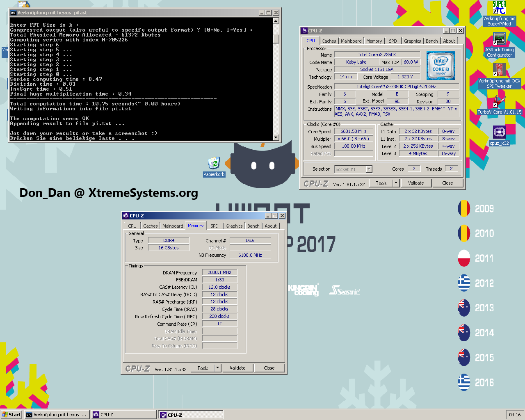
Task: Open Memory tab in top CPU-Z window
Action: tap(374, 41)
